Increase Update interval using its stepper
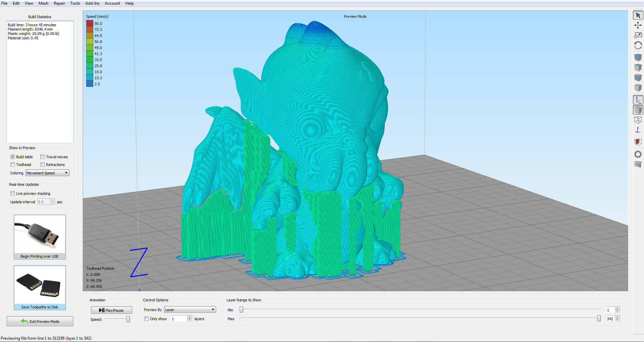644x342 pixels. 51,201
